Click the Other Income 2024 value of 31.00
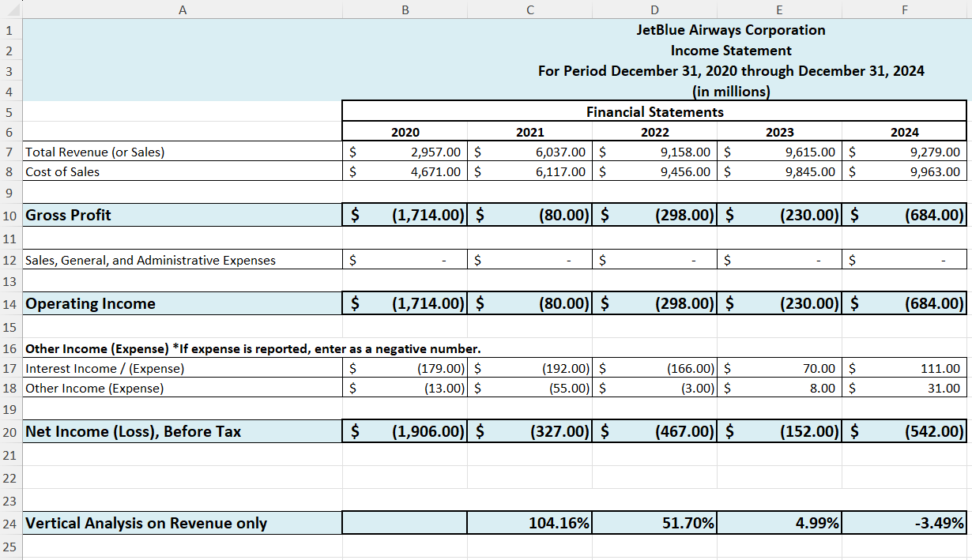Image resolution: width=972 pixels, height=560 pixels. pyautogui.click(x=904, y=388)
